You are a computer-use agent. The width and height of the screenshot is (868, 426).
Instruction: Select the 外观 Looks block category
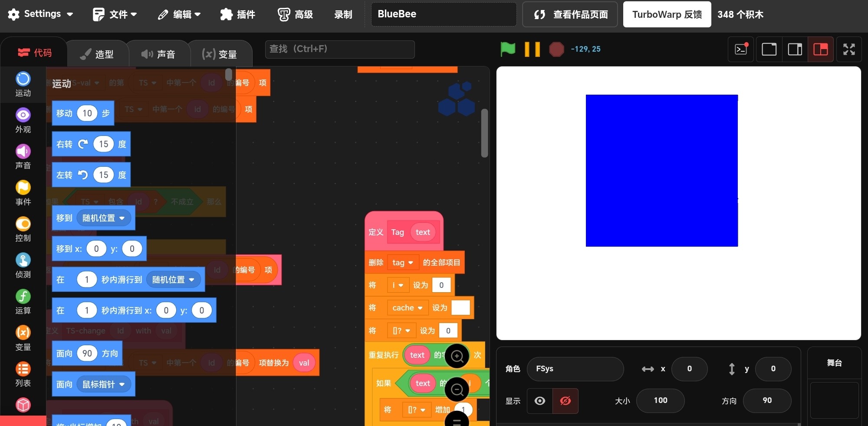click(x=23, y=121)
